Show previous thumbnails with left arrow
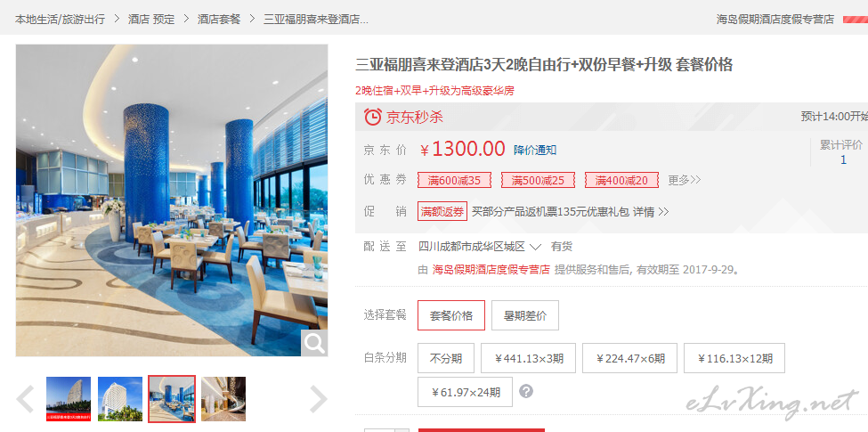The width and height of the screenshot is (868, 432). pyautogui.click(x=25, y=399)
